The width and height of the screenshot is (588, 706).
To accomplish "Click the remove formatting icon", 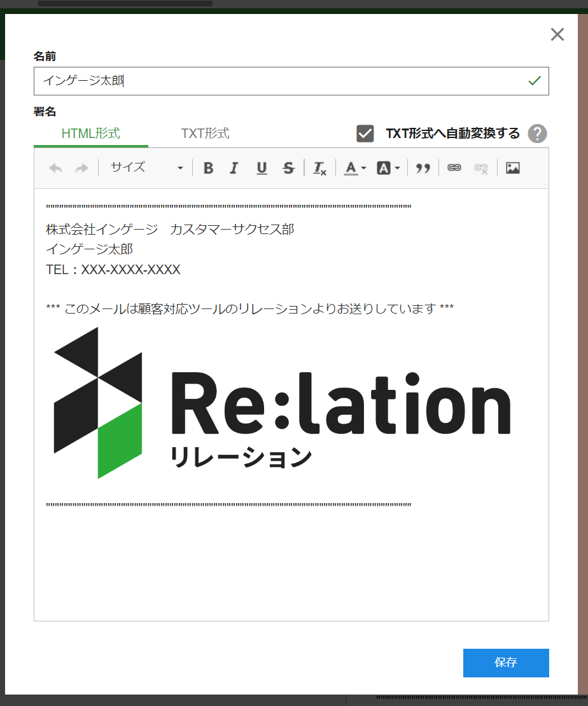I will click(319, 168).
